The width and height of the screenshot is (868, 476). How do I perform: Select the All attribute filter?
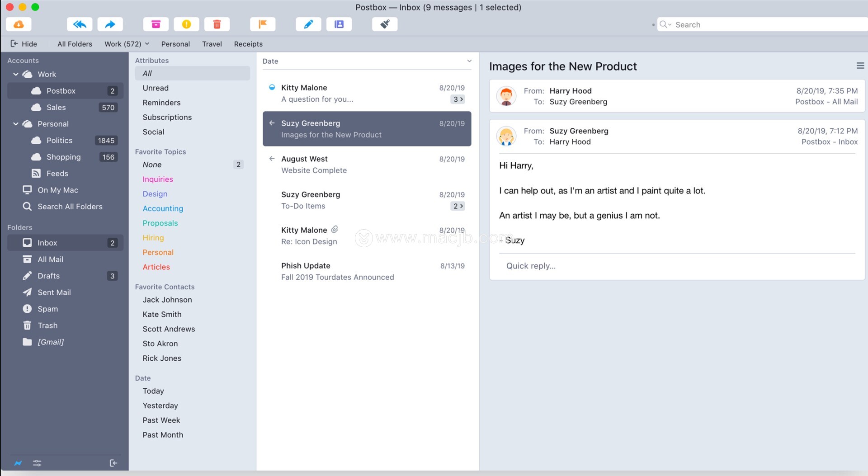192,73
